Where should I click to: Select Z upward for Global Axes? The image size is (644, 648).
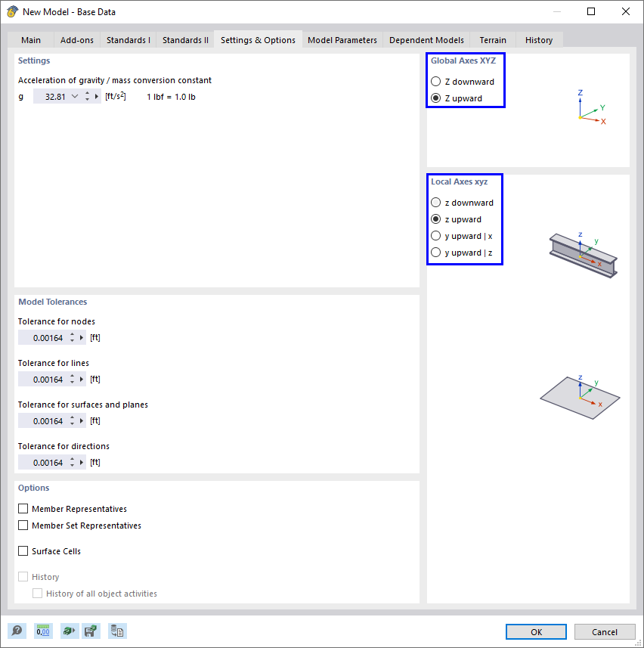(x=435, y=98)
